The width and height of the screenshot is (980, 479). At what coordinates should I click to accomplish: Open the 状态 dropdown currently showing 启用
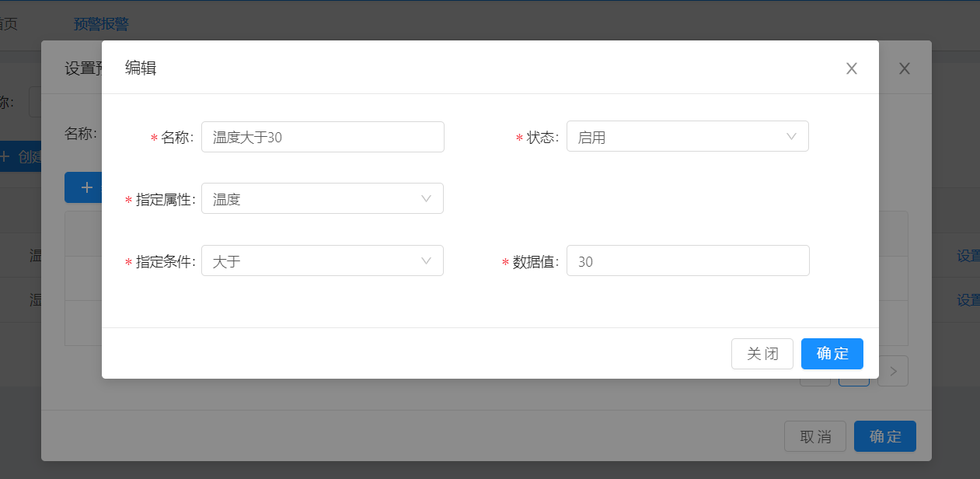[687, 136]
